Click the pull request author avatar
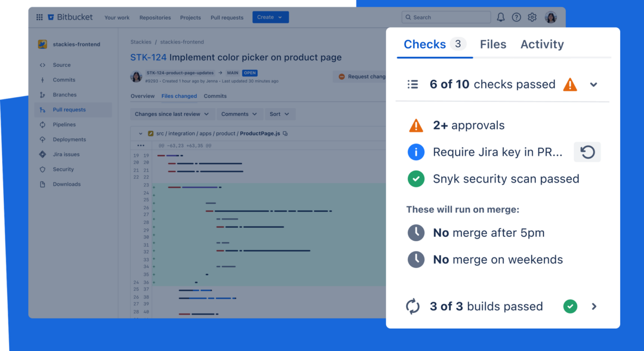 (x=136, y=76)
